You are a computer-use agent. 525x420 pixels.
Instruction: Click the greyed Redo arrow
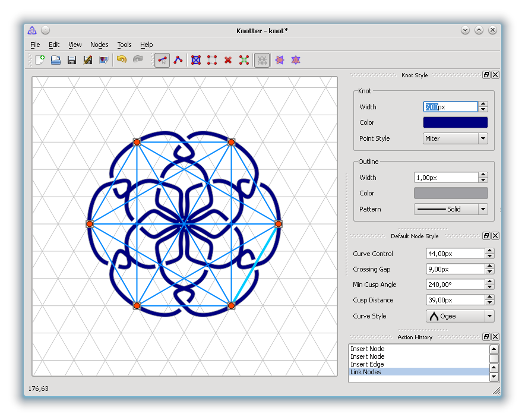click(138, 60)
